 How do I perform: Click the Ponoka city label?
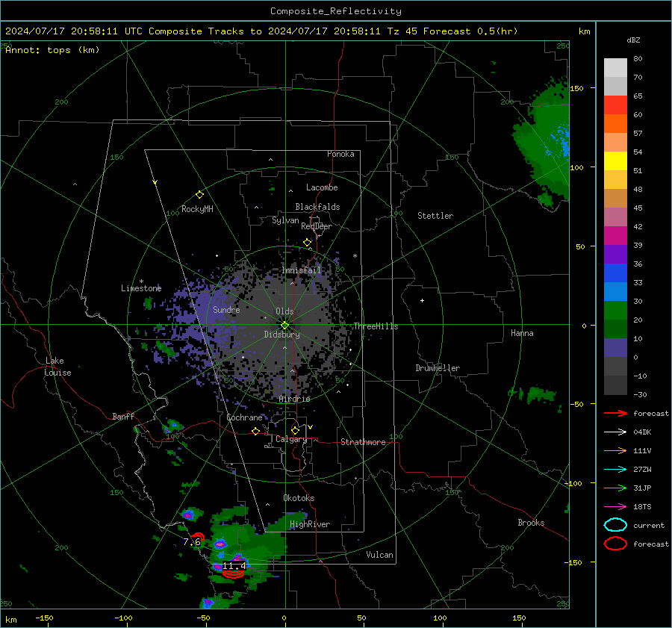(340, 154)
